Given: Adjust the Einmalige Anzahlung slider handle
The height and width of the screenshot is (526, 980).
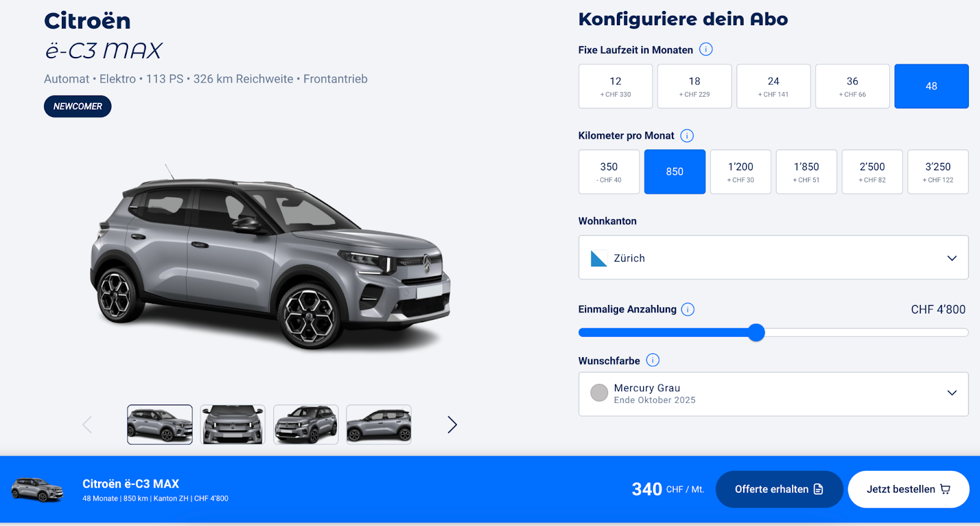Looking at the screenshot, I should [756, 333].
